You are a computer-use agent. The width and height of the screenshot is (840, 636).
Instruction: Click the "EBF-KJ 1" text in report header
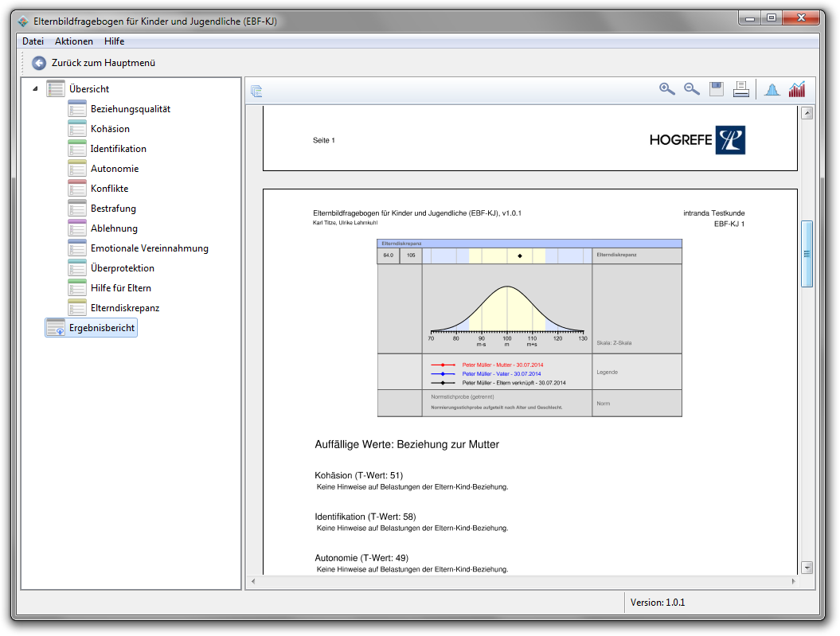point(729,224)
